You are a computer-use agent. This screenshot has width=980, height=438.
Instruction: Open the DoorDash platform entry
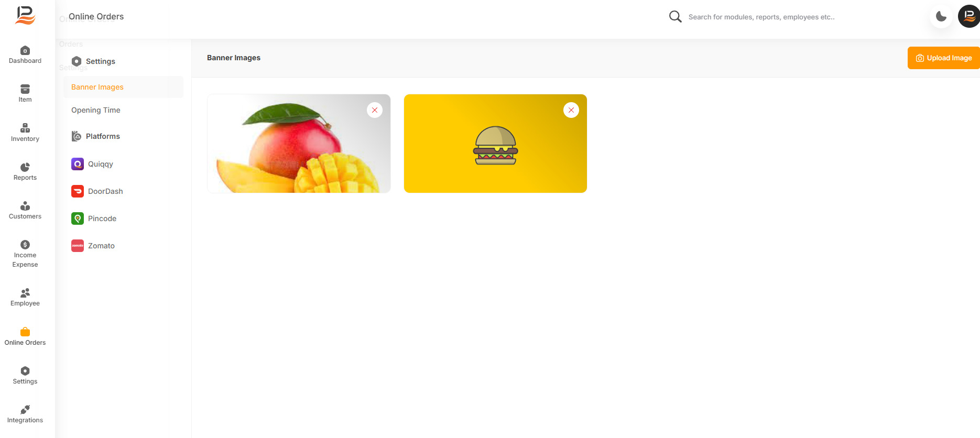point(97,191)
